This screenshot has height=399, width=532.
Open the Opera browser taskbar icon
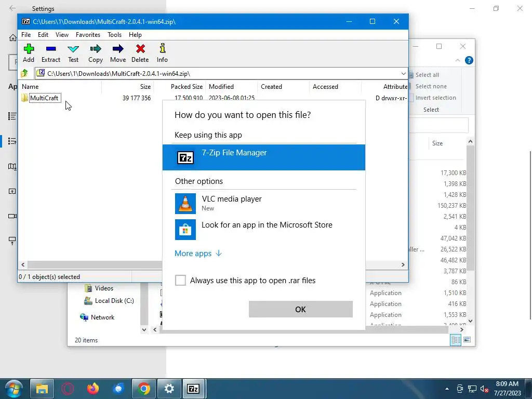click(x=67, y=389)
